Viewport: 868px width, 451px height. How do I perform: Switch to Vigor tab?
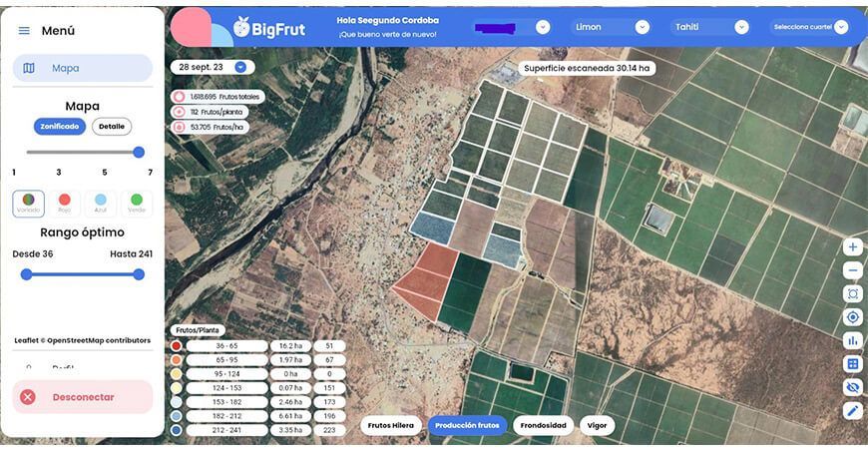coord(597,425)
